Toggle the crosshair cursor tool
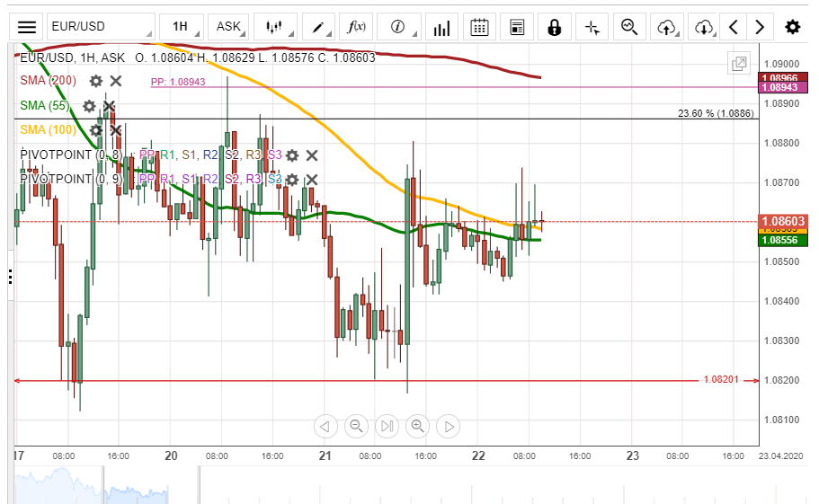819x504 pixels. click(x=592, y=27)
